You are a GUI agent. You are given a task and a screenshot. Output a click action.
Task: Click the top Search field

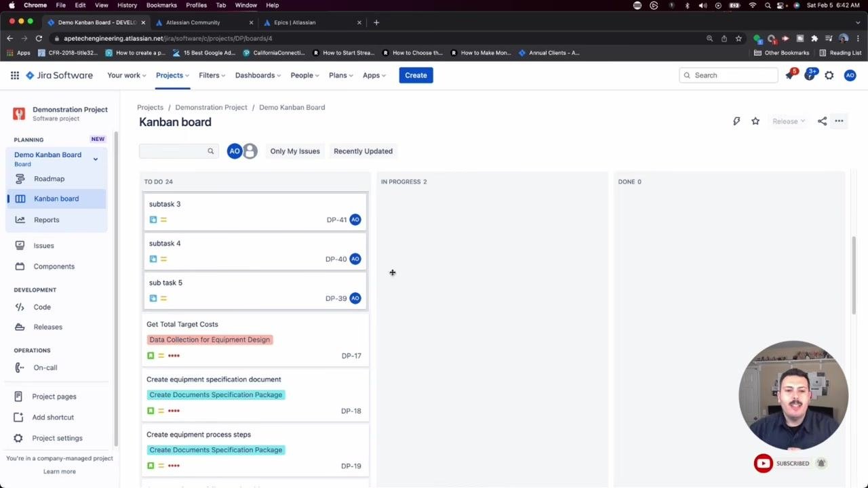[x=728, y=75]
